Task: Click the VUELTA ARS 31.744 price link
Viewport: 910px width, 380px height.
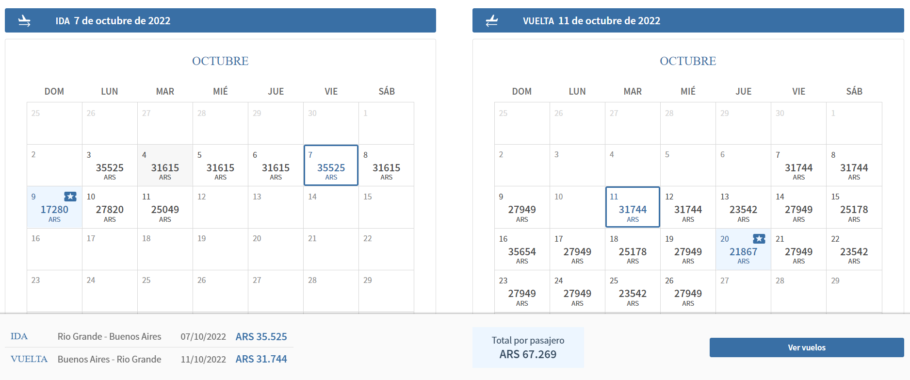Action: pos(261,359)
